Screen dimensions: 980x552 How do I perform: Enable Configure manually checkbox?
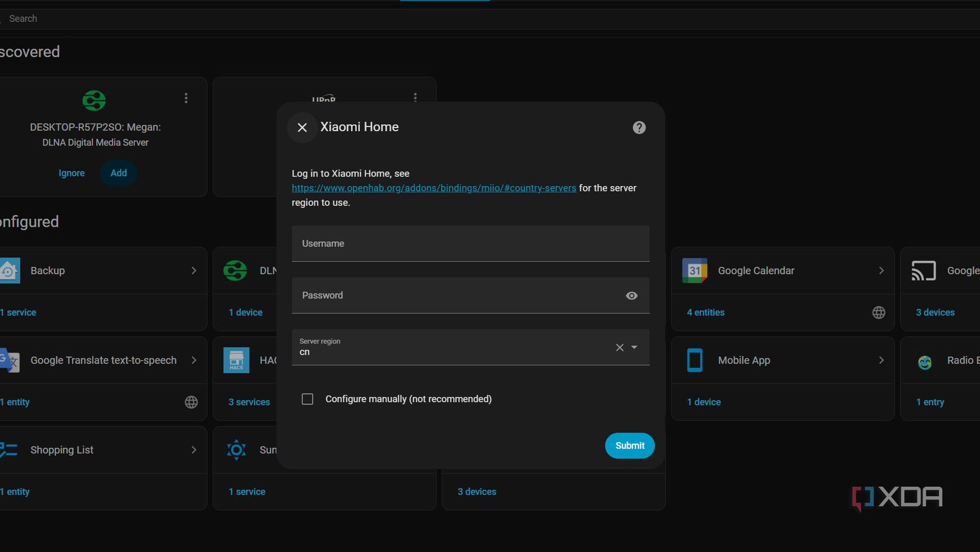tap(308, 399)
